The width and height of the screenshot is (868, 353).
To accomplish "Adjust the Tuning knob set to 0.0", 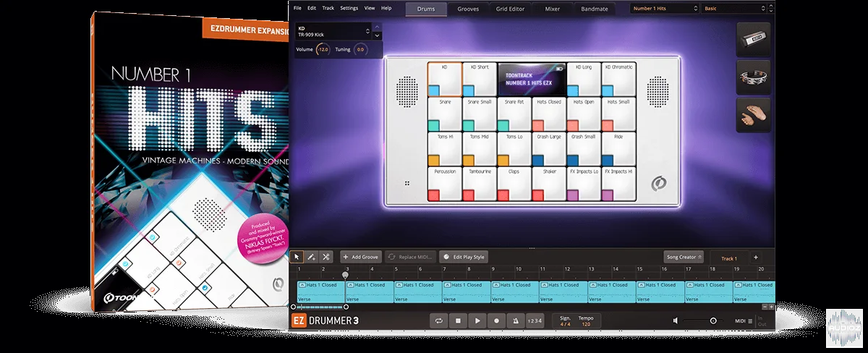I will (x=359, y=50).
